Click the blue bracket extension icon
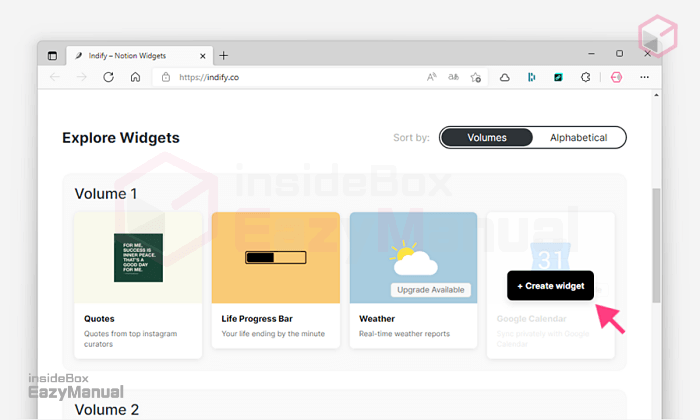The height and width of the screenshot is (420, 700). point(531,77)
